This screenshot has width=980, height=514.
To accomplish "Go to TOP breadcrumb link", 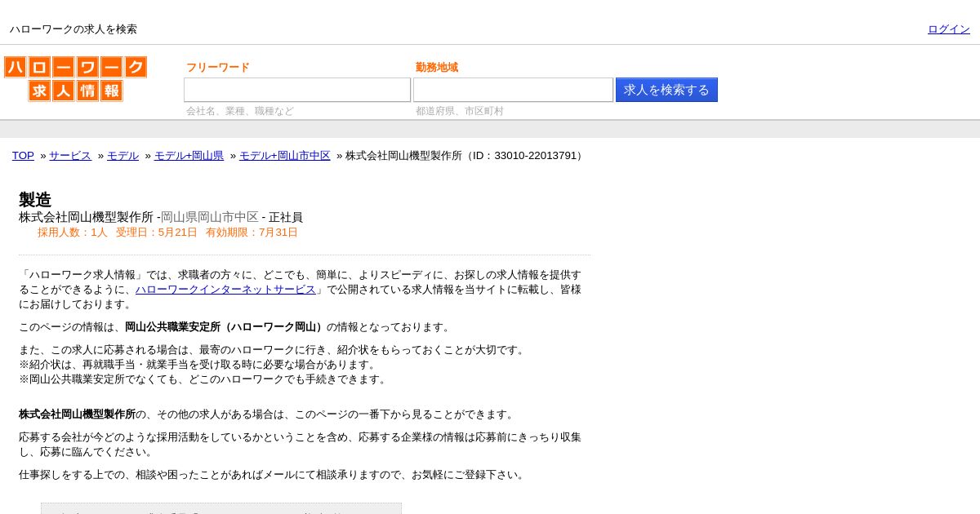I will click(23, 156).
